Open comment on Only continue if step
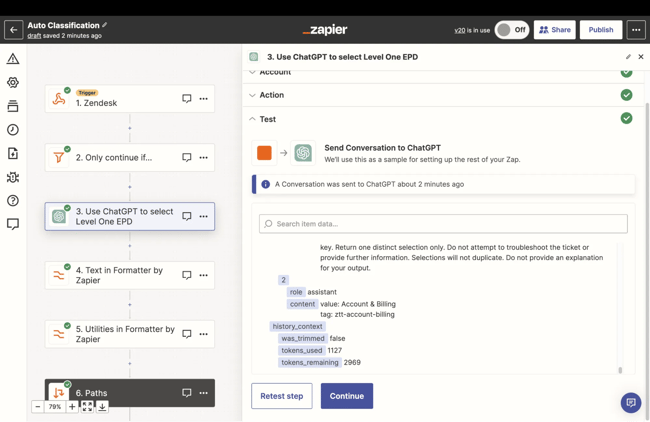Image resolution: width=650 pixels, height=422 pixels. tap(187, 158)
